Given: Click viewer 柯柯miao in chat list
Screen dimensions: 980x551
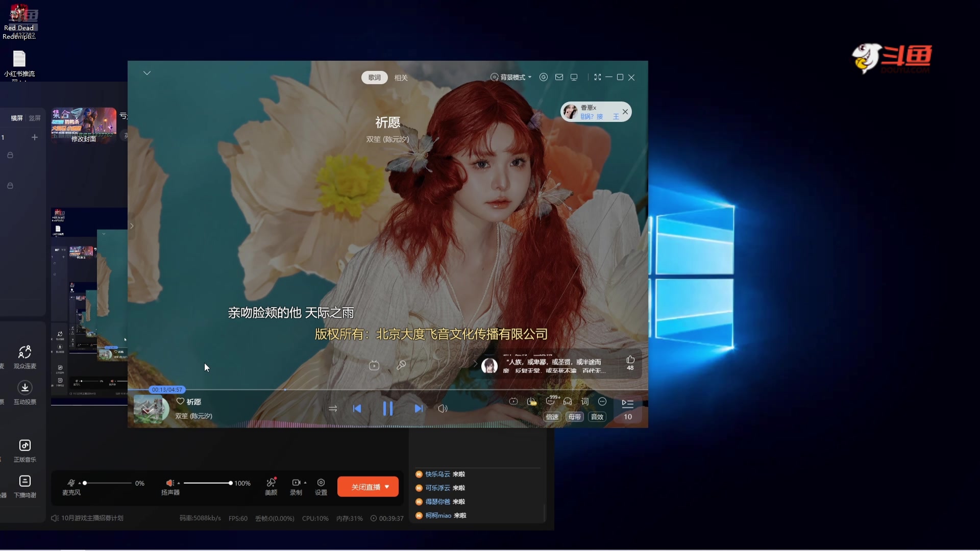Looking at the screenshot, I should (438, 515).
